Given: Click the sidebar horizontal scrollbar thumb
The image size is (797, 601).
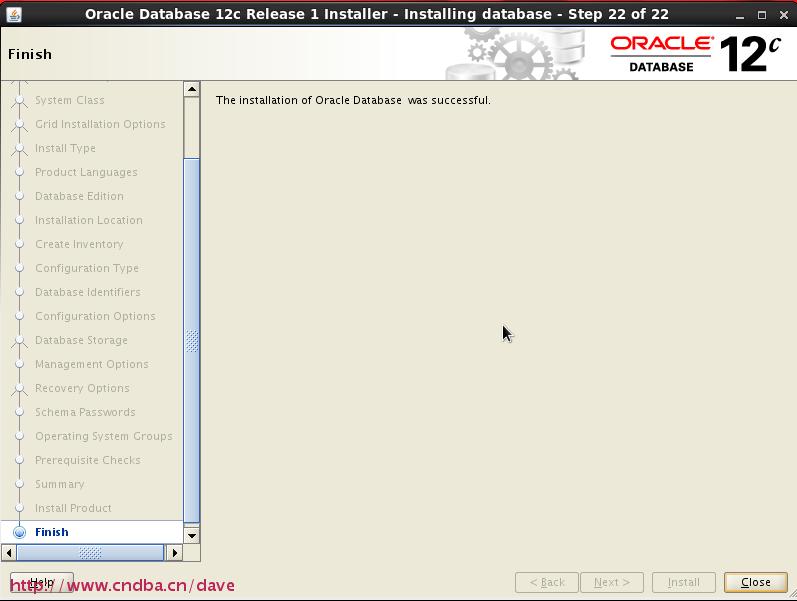Looking at the screenshot, I should pos(90,552).
